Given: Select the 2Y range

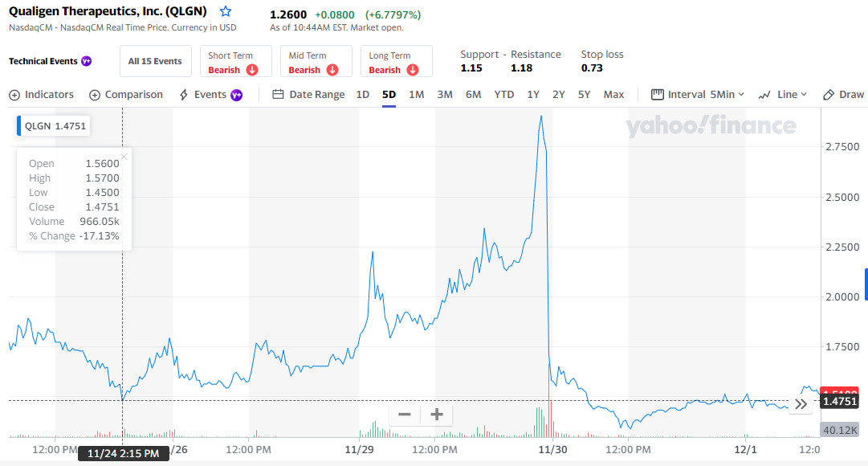Looking at the screenshot, I should 559,95.
